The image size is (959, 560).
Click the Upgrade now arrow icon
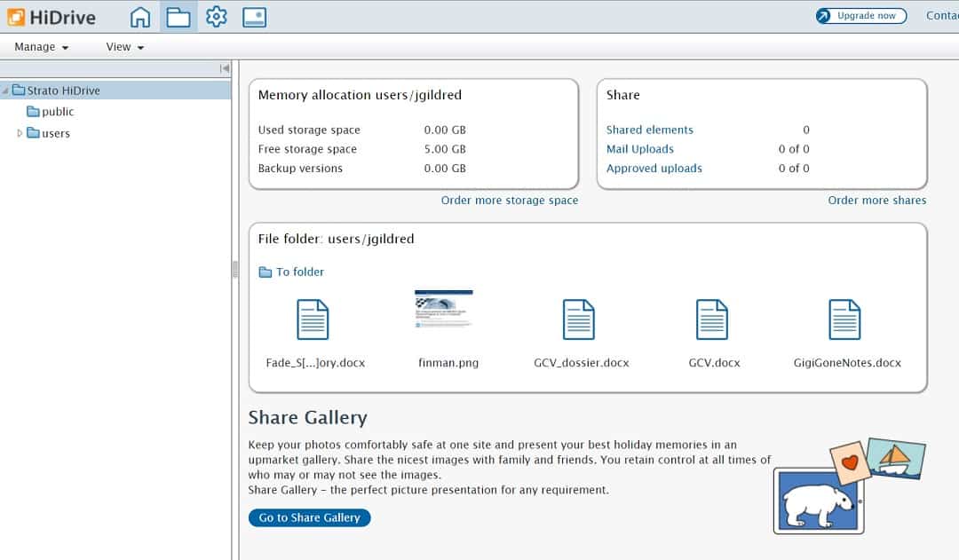click(824, 16)
